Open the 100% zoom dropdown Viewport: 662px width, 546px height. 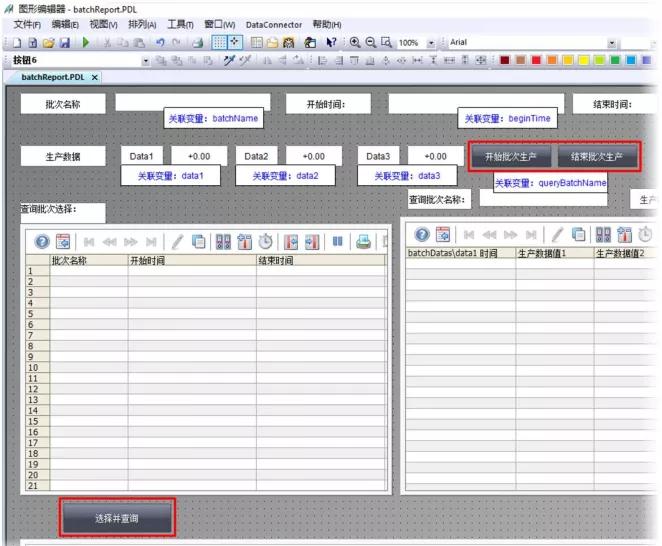431,43
